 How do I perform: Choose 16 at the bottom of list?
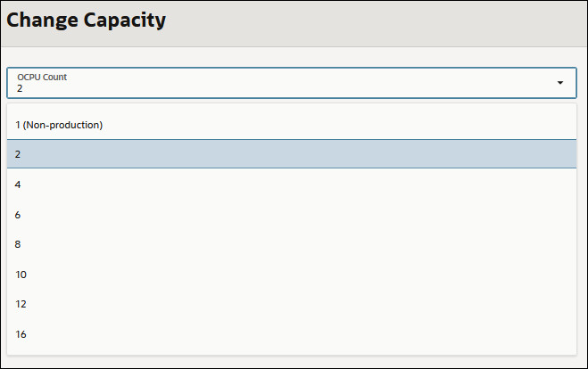pos(21,334)
